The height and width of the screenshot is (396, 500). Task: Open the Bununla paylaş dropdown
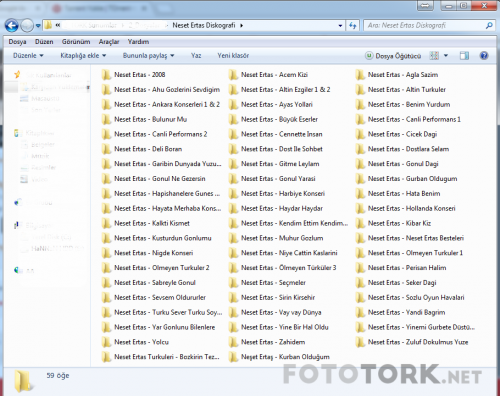pyautogui.click(x=148, y=56)
